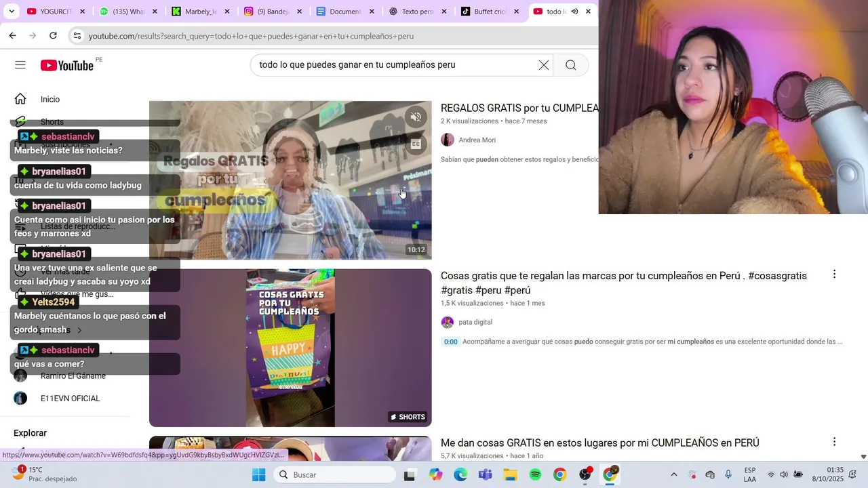Open the YouTube hamburger guide menu
This screenshot has width=868, height=488.
[20, 65]
